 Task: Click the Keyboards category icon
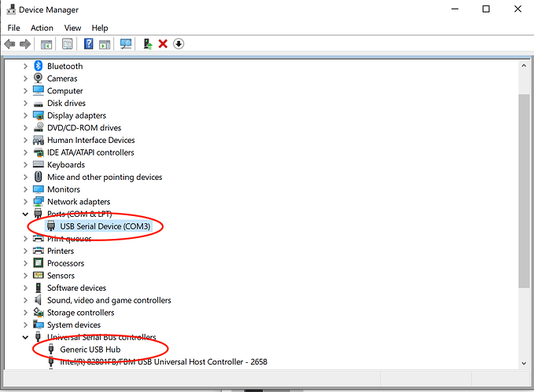(38, 164)
